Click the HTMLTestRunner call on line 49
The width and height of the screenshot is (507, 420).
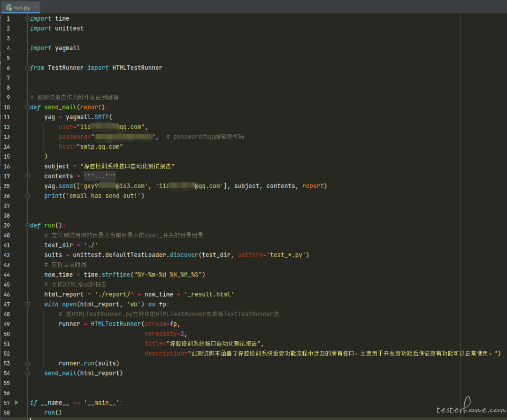116,324
